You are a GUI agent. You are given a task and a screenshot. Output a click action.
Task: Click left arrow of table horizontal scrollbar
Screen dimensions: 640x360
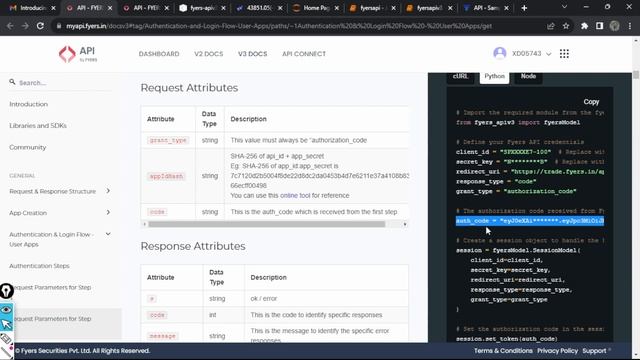pos(144,224)
